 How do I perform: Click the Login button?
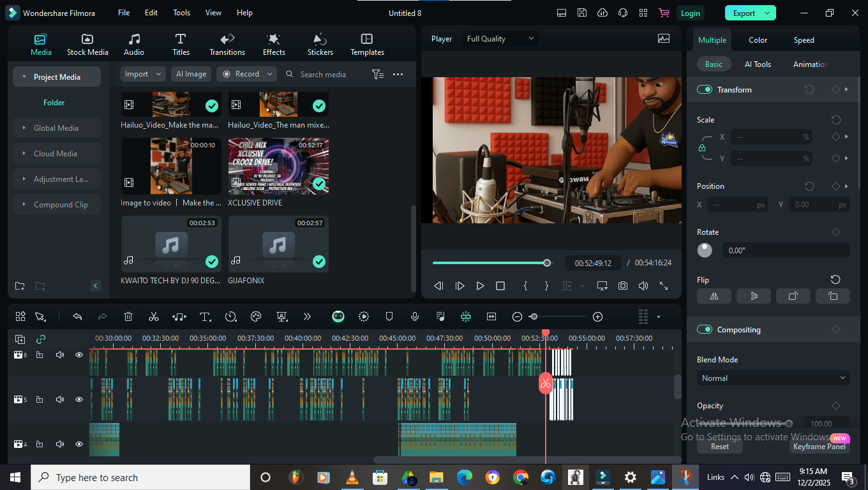coord(690,13)
